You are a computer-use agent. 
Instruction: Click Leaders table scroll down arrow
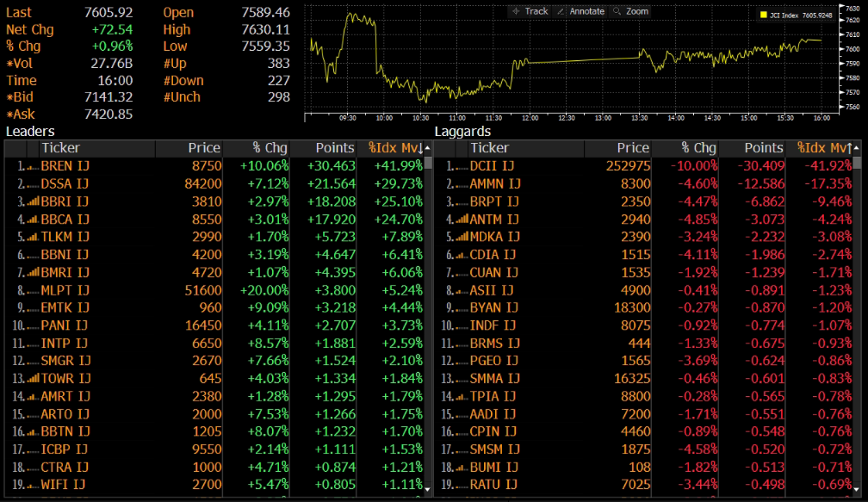coord(427,489)
